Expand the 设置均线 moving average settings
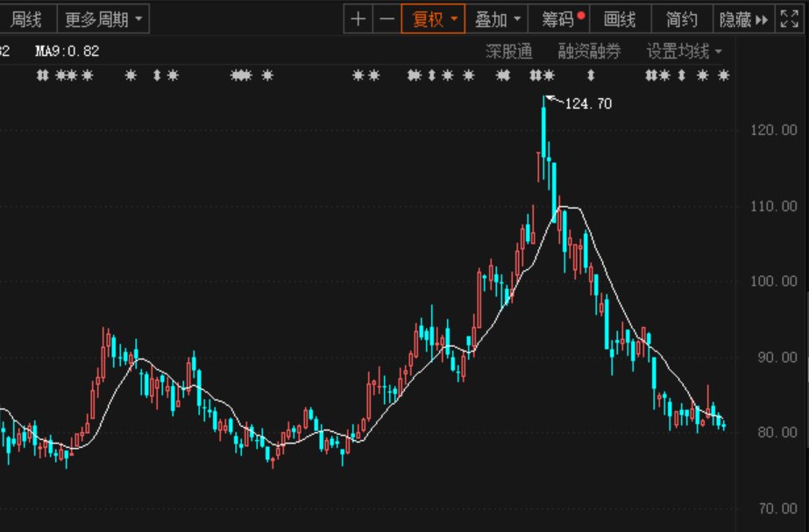 click(684, 52)
